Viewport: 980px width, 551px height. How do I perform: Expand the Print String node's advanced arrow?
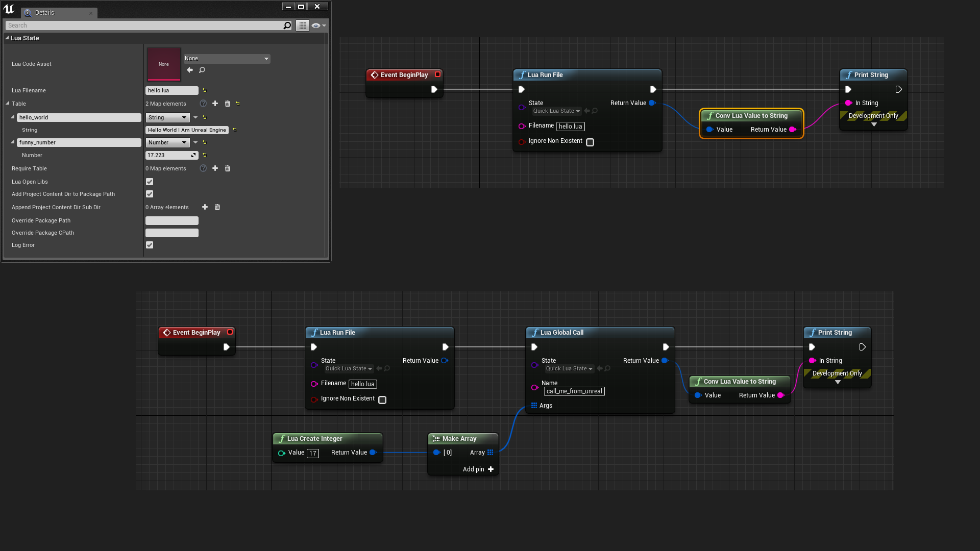coord(874,124)
